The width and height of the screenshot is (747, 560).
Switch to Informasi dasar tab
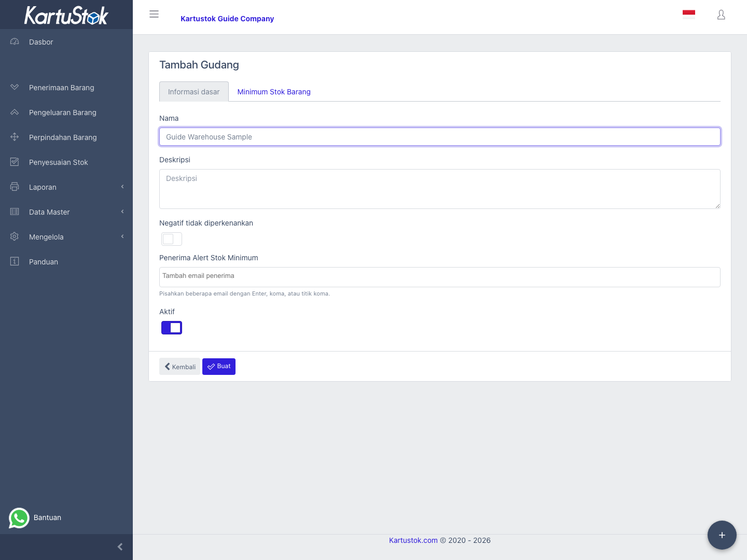[x=194, y=92]
